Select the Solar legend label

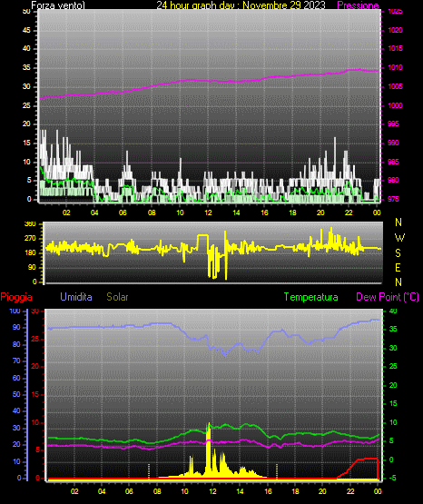click(117, 297)
